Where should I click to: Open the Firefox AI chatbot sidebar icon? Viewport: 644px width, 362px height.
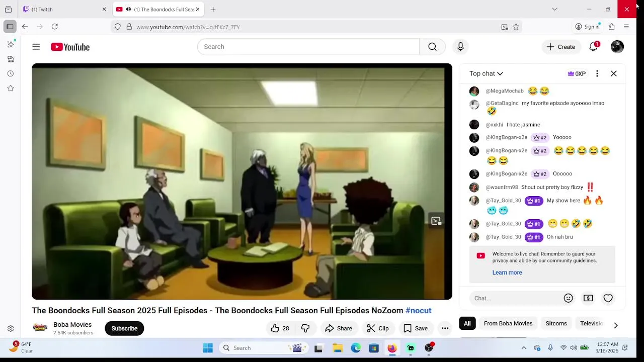[x=11, y=44]
